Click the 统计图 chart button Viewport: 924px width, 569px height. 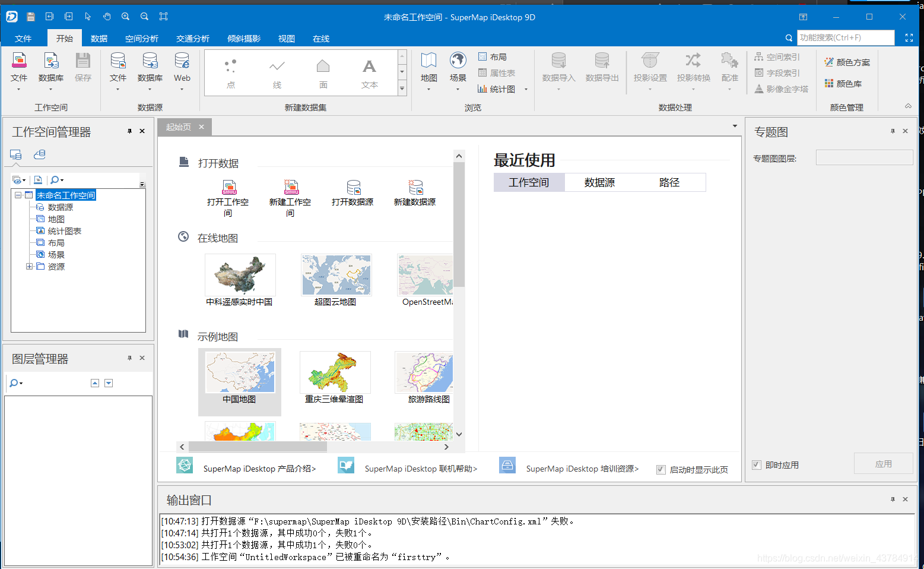pos(497,89)
